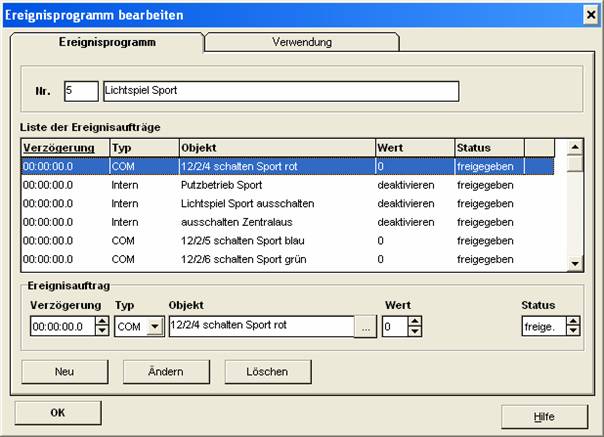
Task: Open the Typ dropdown showing COM
Action: point(154,326)
